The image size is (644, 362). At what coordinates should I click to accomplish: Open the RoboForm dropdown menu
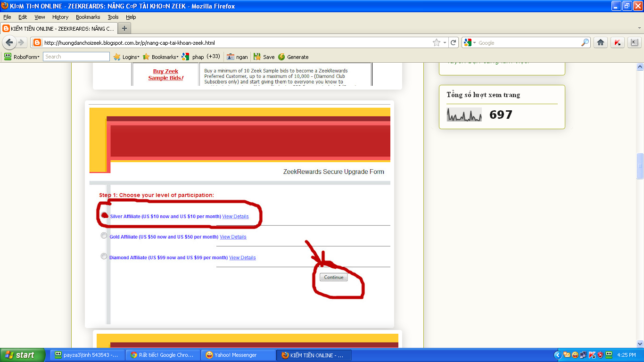pyautogui.click(x=22, y=57)
